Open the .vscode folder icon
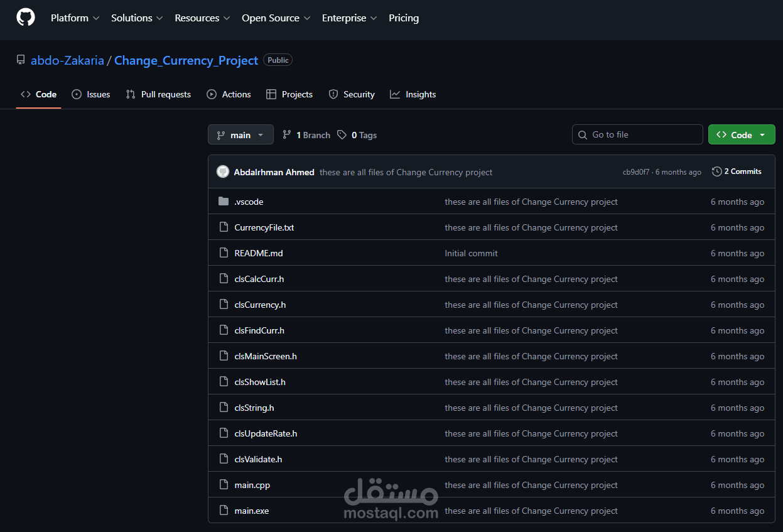 click(224, 201)
